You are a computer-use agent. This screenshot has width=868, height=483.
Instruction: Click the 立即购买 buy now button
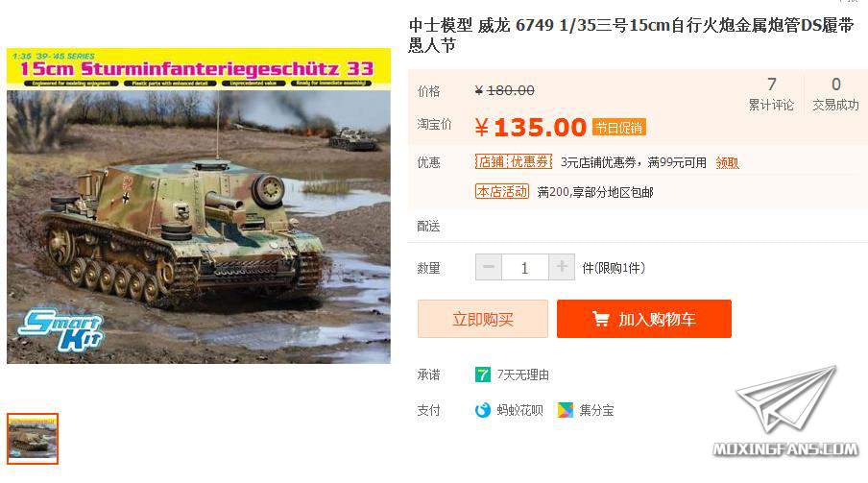point(483,319)
